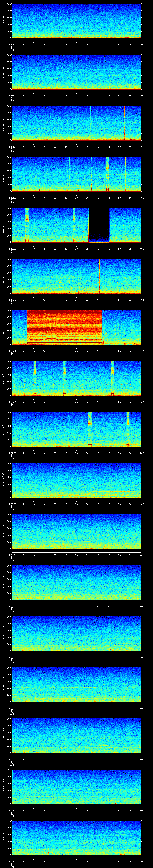Click the 17:00 end time label

141,147
